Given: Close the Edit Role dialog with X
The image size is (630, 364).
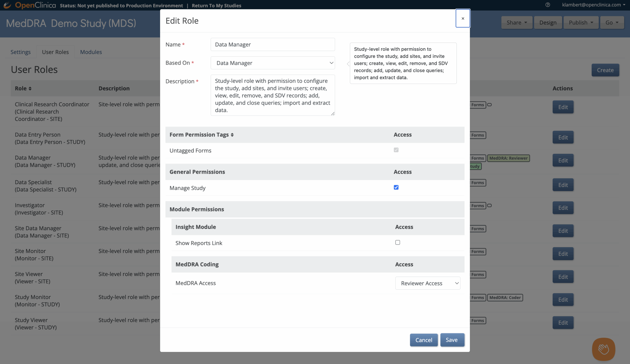Looking at the screenshot, I should point(462,18).
